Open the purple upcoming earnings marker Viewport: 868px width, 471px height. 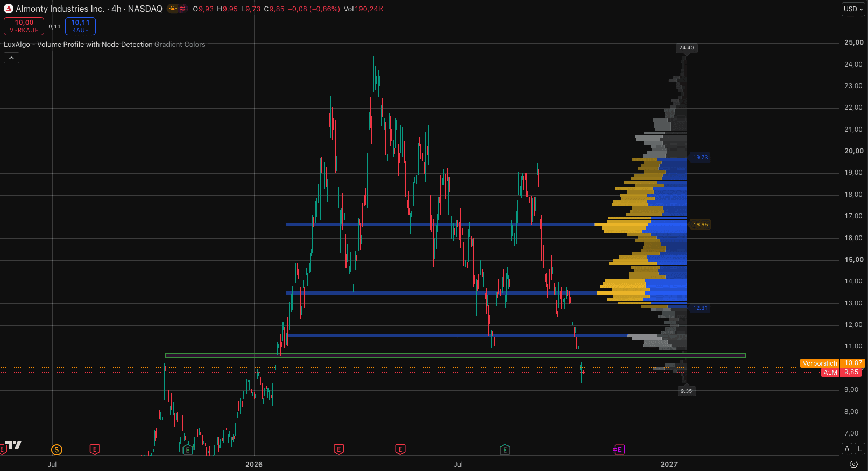click(619, 449)
